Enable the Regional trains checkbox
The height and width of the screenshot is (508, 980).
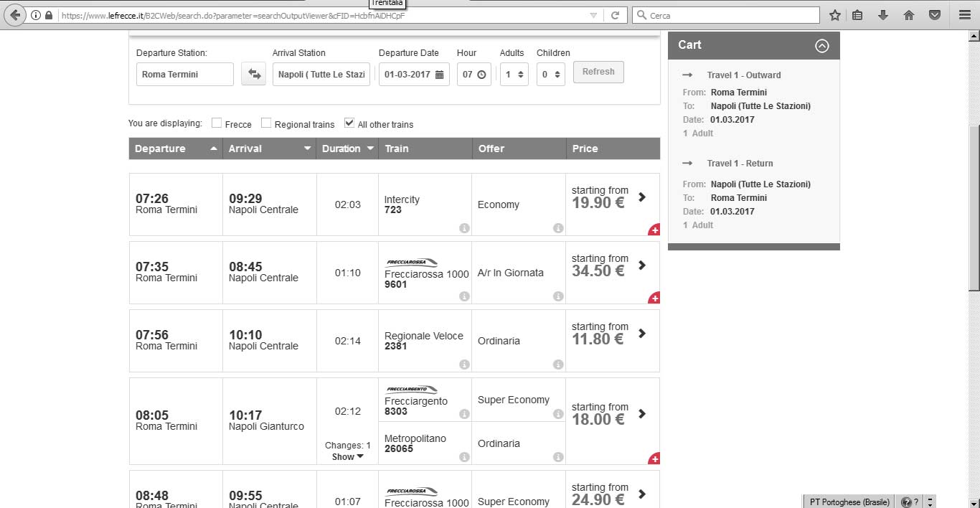point(266,123)
